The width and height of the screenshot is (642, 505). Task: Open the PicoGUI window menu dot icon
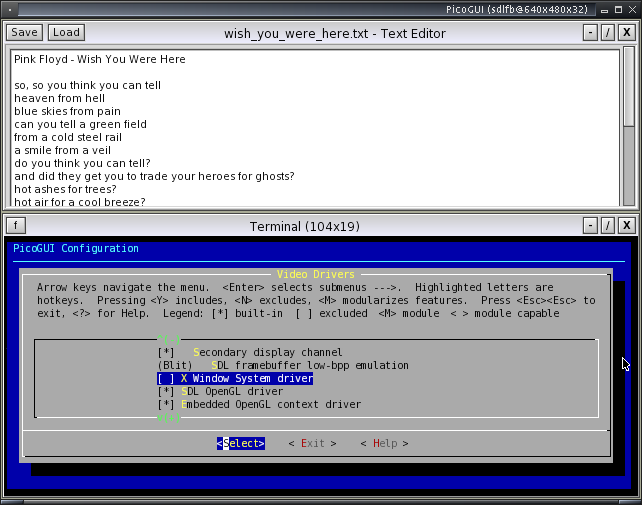tap(10, 9)
